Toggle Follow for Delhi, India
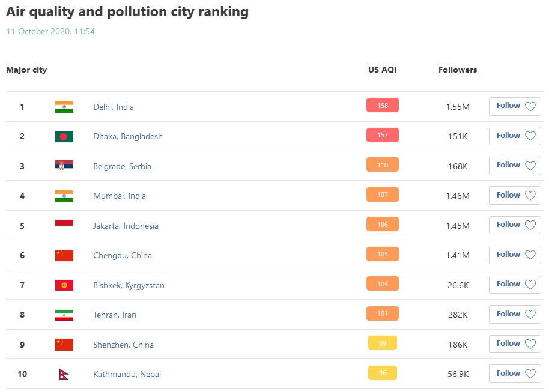Image resolution: width=549 pixels, height=392 pixels. [515, 106]
